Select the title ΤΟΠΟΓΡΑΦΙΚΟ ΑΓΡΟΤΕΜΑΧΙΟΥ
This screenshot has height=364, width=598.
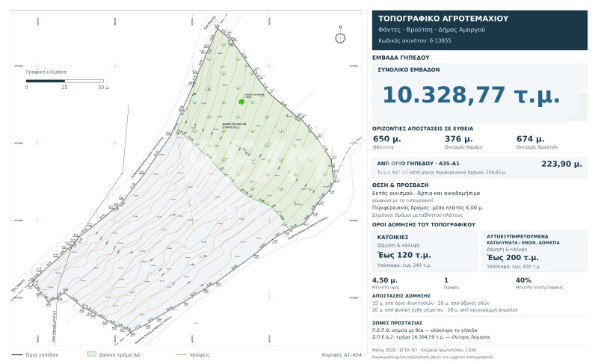[443, 18]
